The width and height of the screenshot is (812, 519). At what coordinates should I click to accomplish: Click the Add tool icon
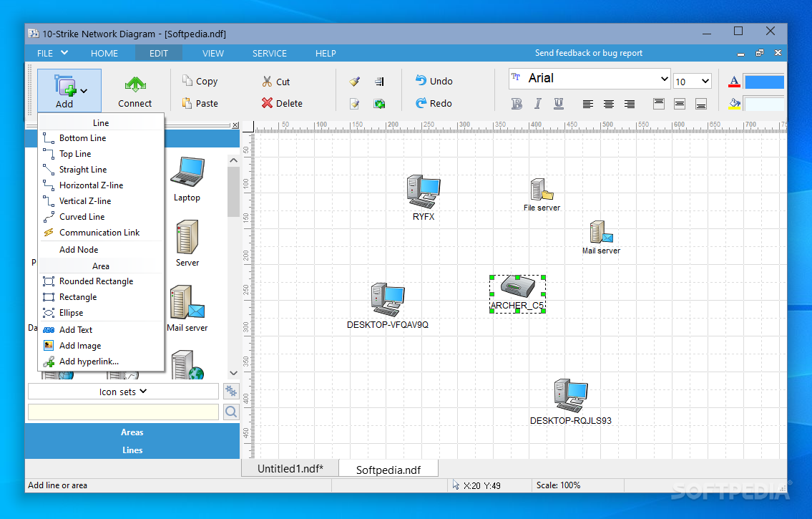64,85
